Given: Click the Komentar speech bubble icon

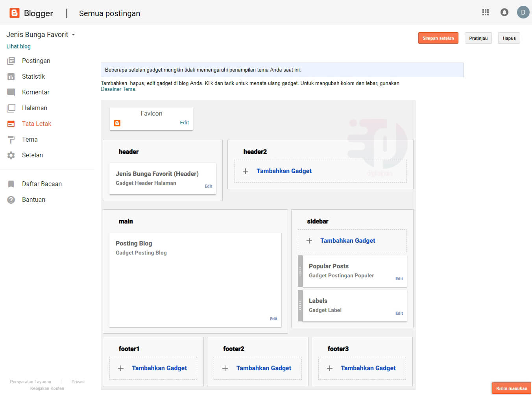Looking at the screenshot, I should 11,92.
